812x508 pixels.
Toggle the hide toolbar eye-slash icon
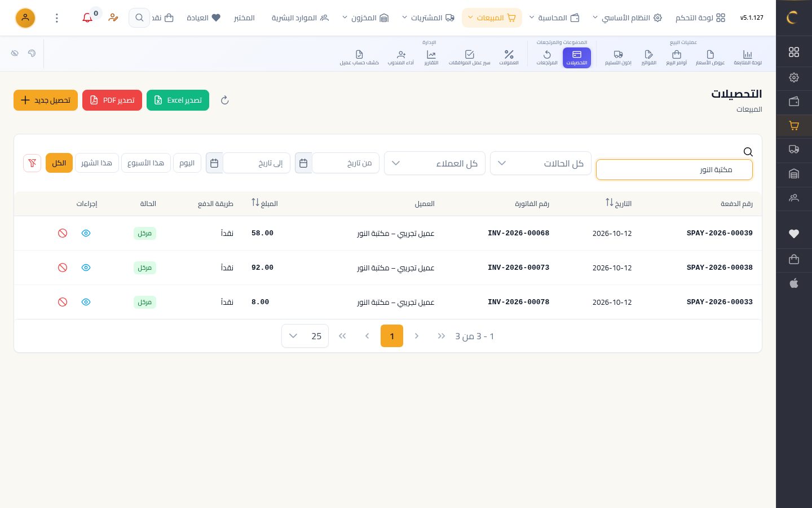click(x=15, y=53)
